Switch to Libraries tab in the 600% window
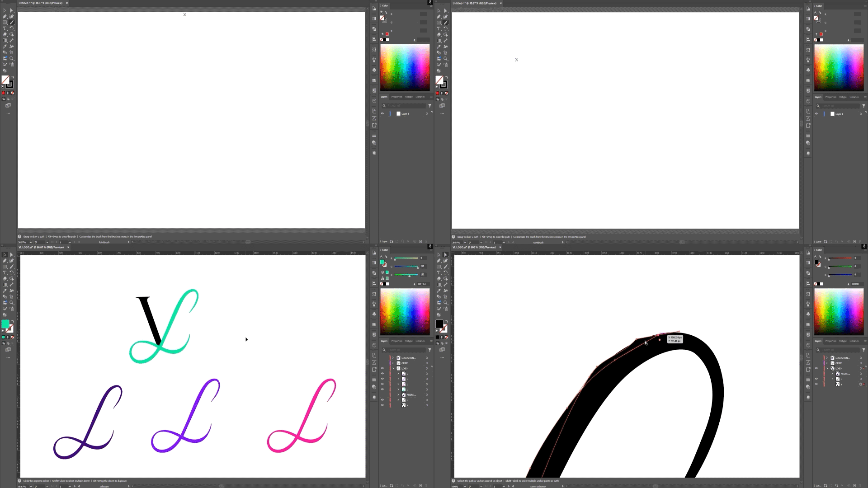The image size is (868, 488). [854, 341]
